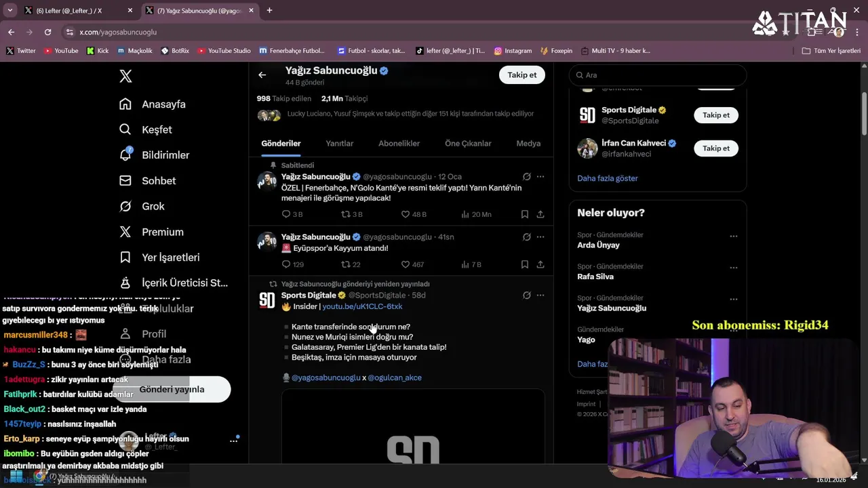Open Premium in sidebar
This screenshot has width=868, height=488.
(x=151, y=232)
